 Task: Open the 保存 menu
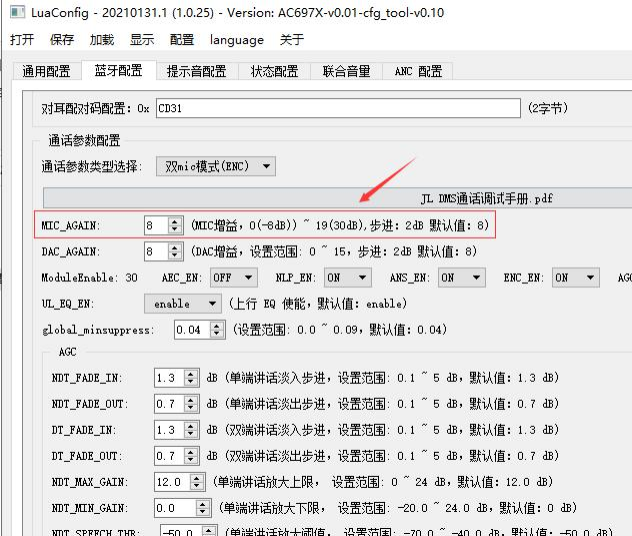tap(62, 39)
